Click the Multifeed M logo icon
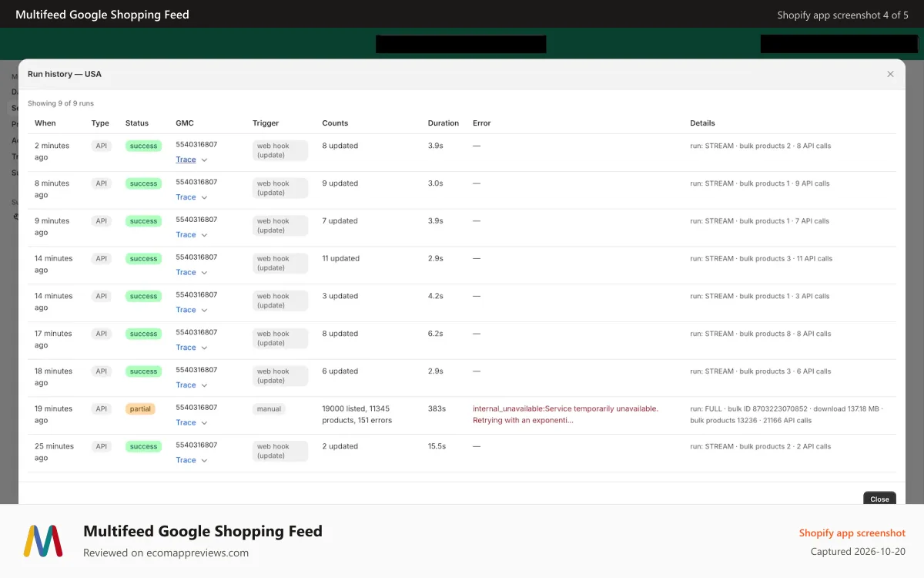This screenshot has height=578, width=924. click(x=43, y=541)
